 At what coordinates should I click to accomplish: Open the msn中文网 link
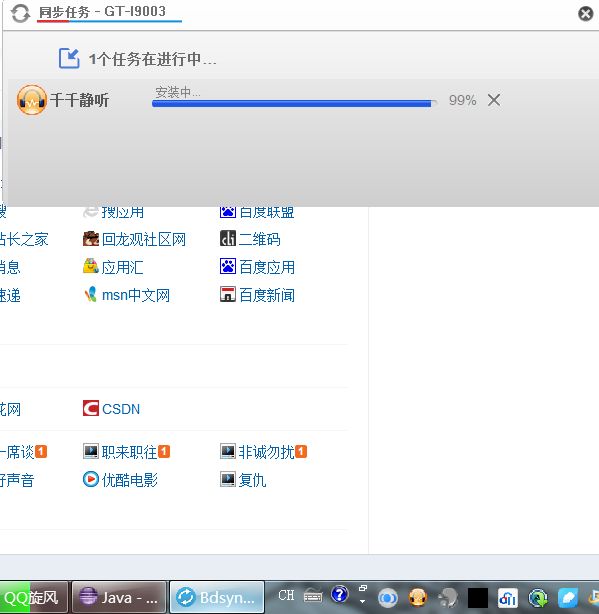click(x=136, y=295)
